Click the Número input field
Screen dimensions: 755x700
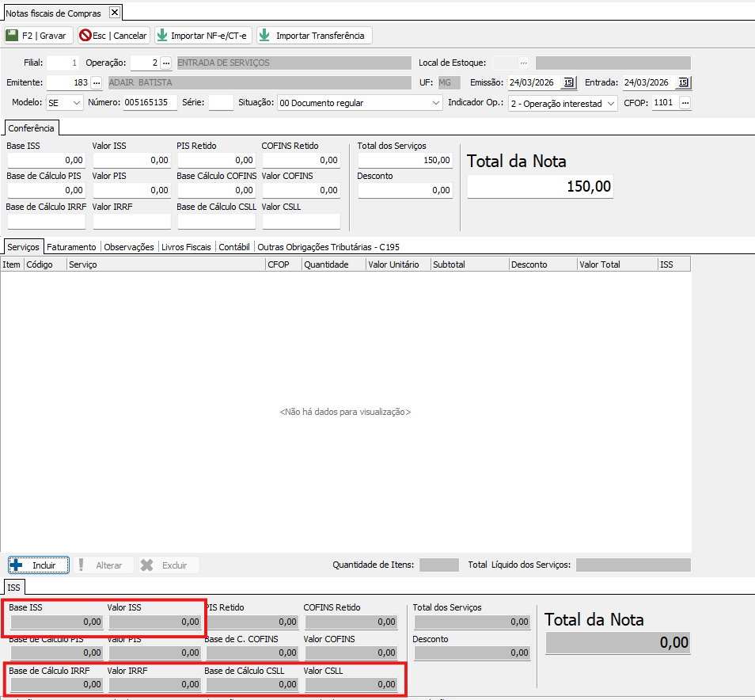point(150,103)
